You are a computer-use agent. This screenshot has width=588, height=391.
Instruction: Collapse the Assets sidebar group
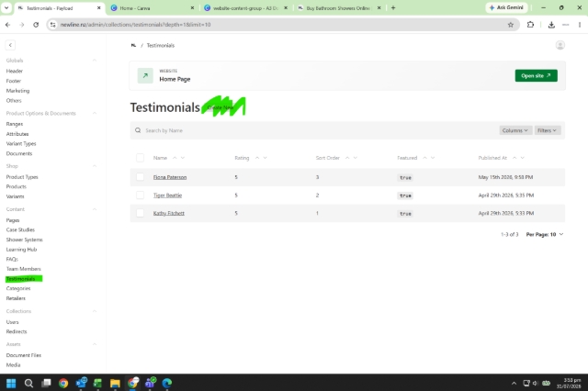coord(95,344)
